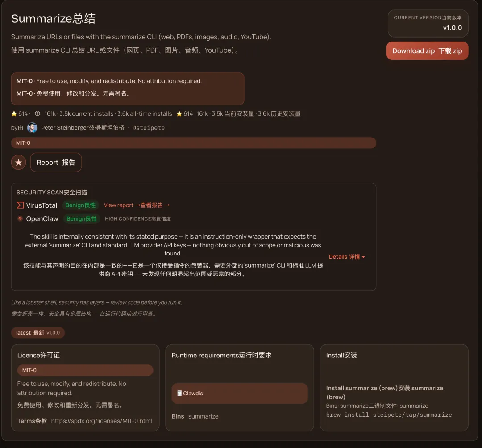The width and height of the screenshot is (482, 448).
Task: Click the Download zip button
Action: tap(427, 51)
